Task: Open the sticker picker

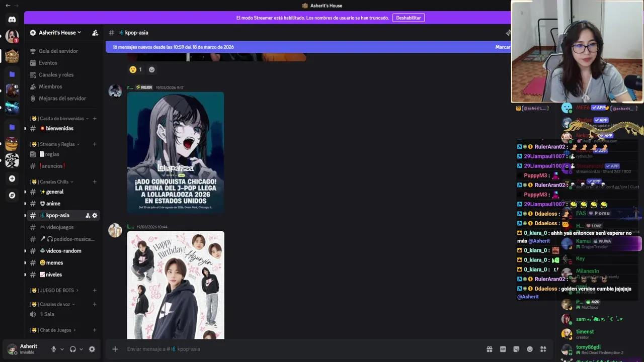Action: pos(516,349)
